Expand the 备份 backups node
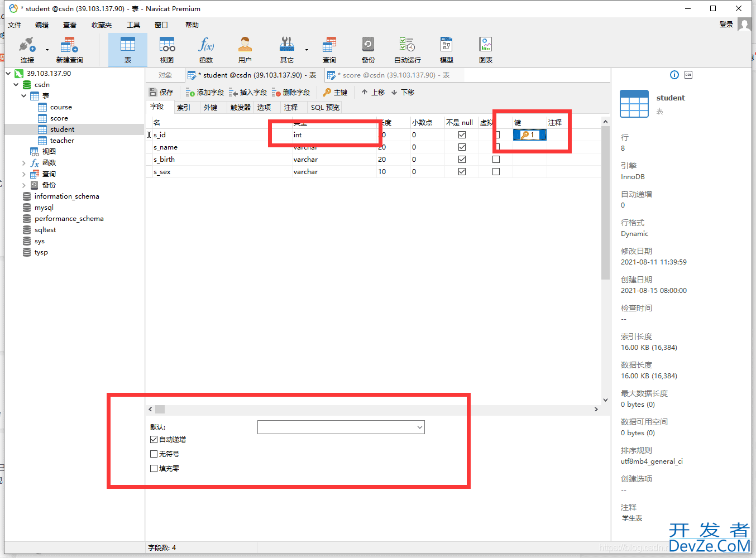The width and height of the screenshot is (756, 558). click(x=23, y=185)
